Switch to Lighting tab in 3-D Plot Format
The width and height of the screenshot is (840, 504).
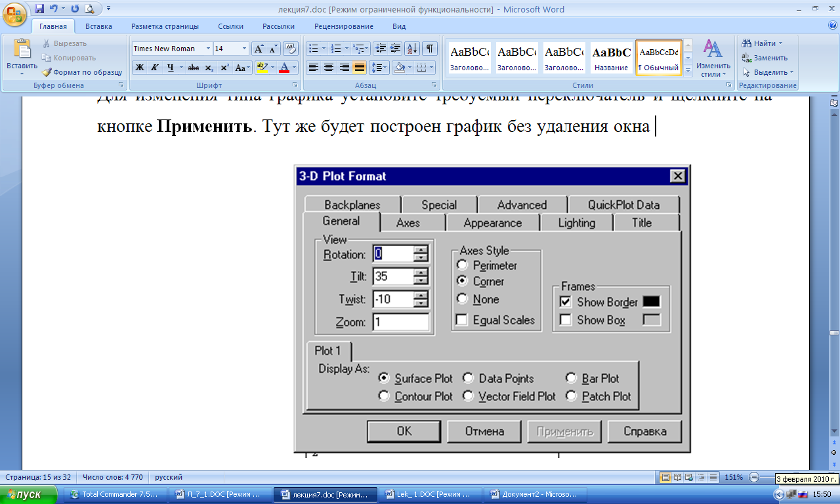tap(576, 222)
